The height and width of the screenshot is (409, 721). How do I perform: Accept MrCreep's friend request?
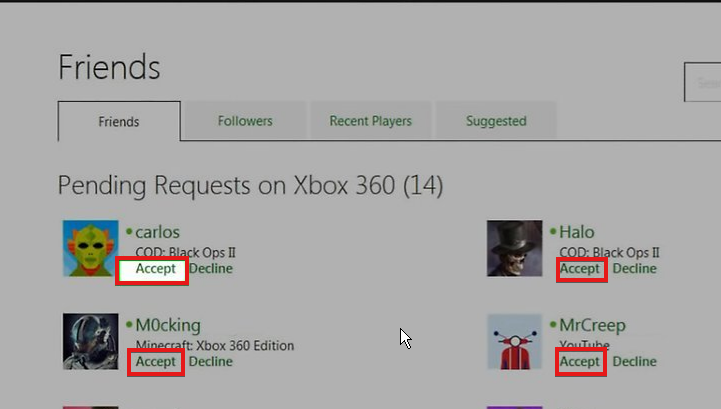coord(579,362)
